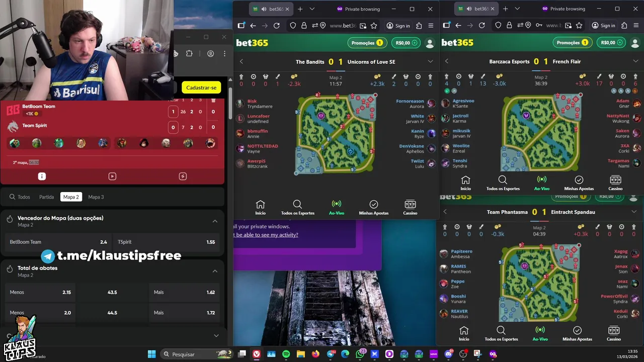Click Início home icon in middle window
The width and height of the screenshot is (644, 362).
click(260, 207)
